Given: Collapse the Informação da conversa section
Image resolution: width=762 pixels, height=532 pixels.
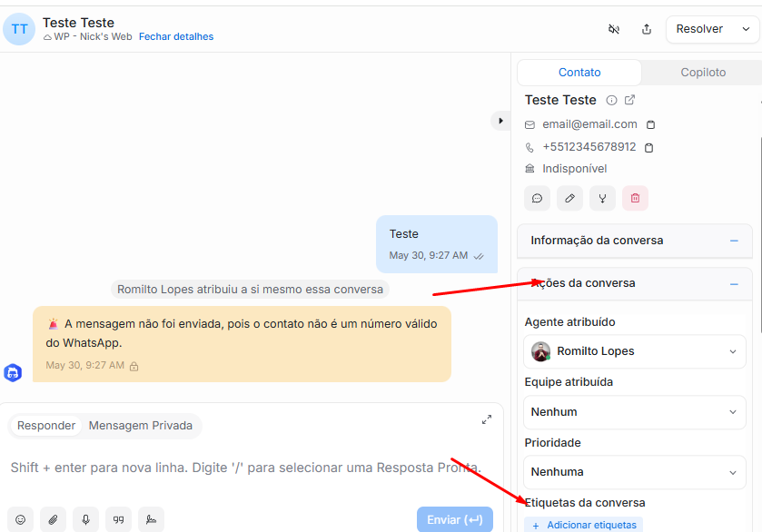Looking at the screenshot, I should pos(734,241).
